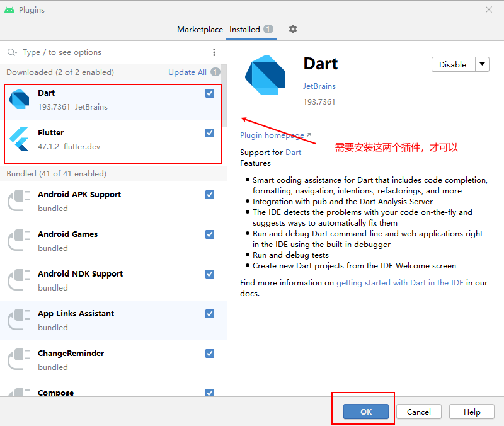
Task: Toggle the Compose plugin checkbox
Action: (210, 393)
